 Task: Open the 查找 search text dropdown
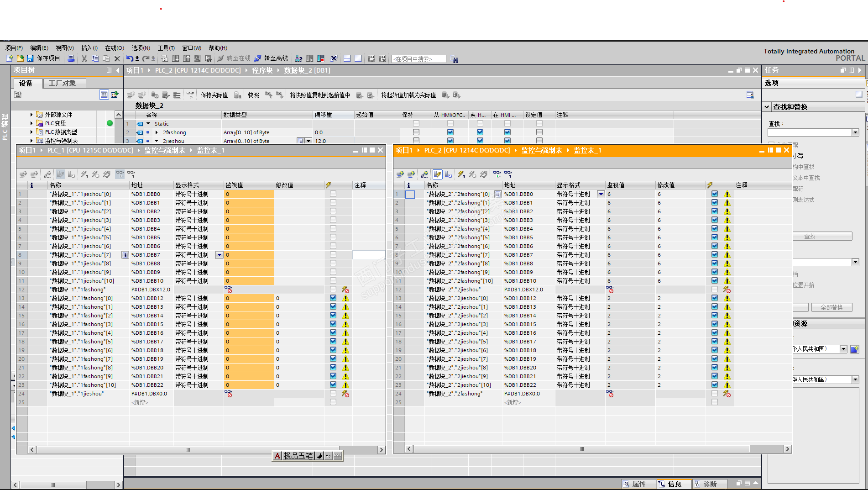coord(855,132)
